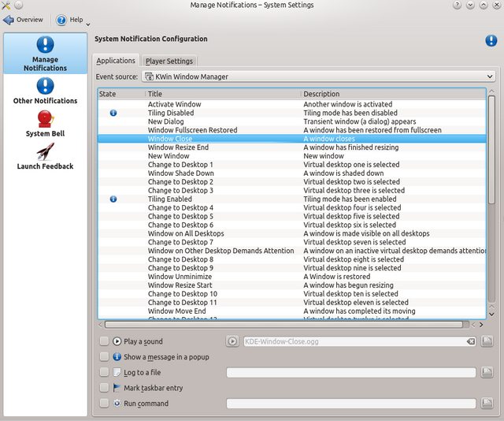Click the log file path field

coord(351,372)
